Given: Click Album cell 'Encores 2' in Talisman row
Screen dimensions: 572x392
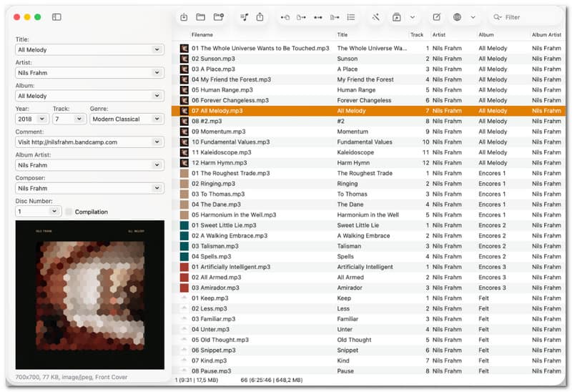Looking at the screenshot, I should pos(492,246).
